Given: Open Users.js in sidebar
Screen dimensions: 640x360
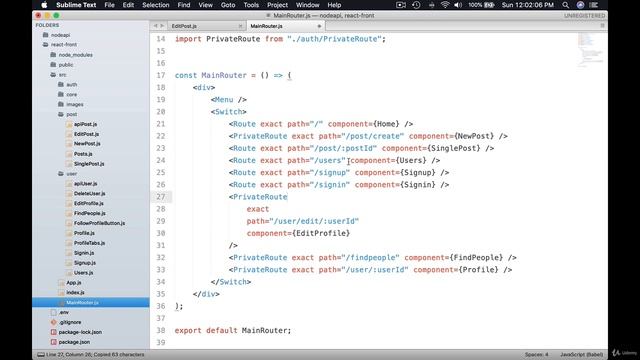Looking at the screenshot, I should click(83, 273).
